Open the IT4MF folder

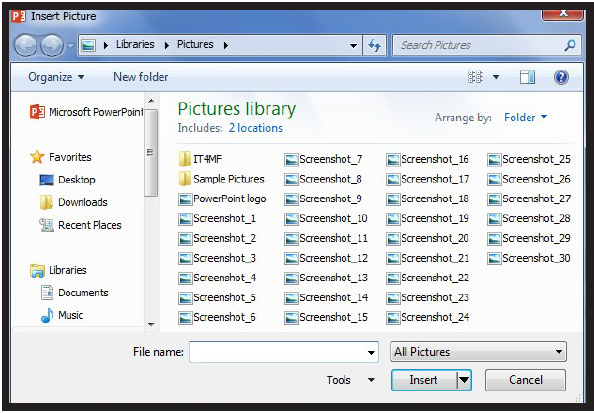200,159
